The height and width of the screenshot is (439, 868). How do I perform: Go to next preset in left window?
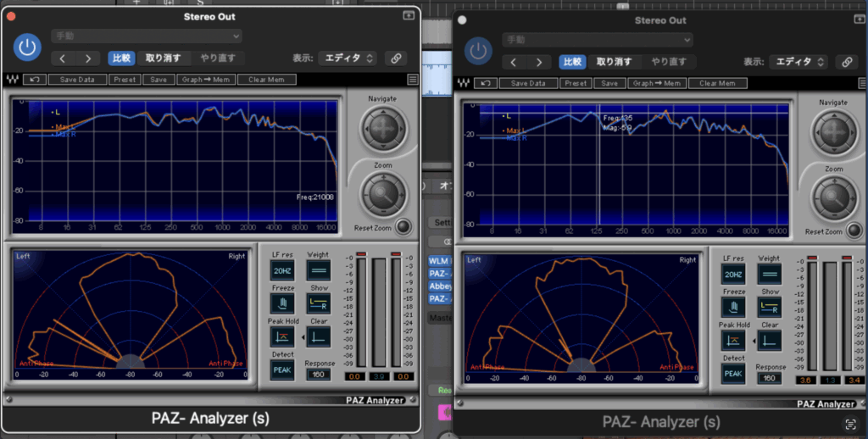click(x=88, y=58)
